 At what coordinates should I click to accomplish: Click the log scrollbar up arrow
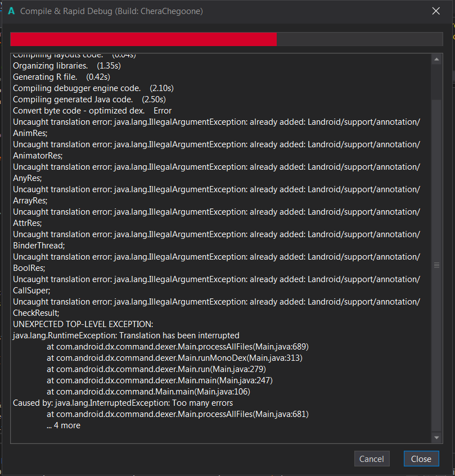(x=437, y=59)
